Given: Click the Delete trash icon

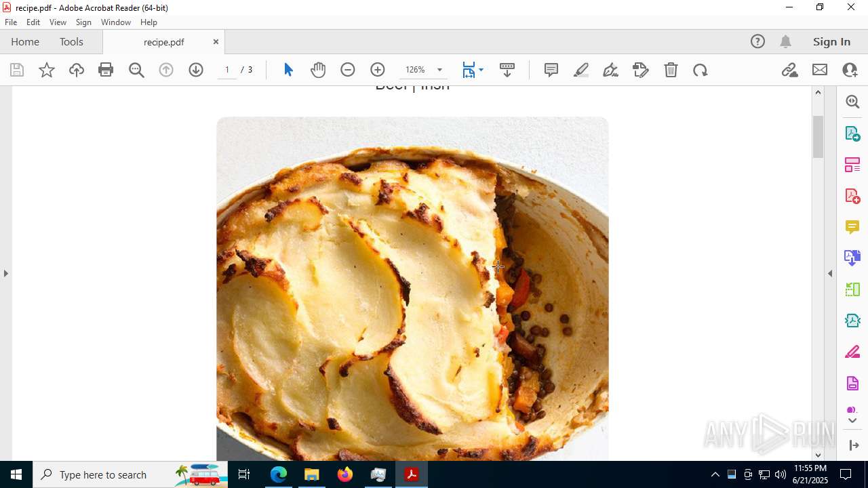Looking at the screenshot, I should coord(671,70).
